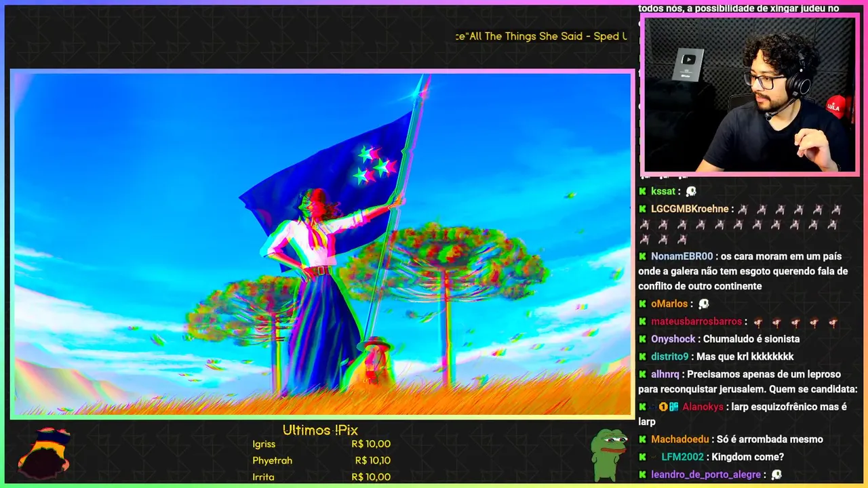The image size is (868, 488).
Task: Click the Kick badge beside oMarlos
Action: click(642, 304)
